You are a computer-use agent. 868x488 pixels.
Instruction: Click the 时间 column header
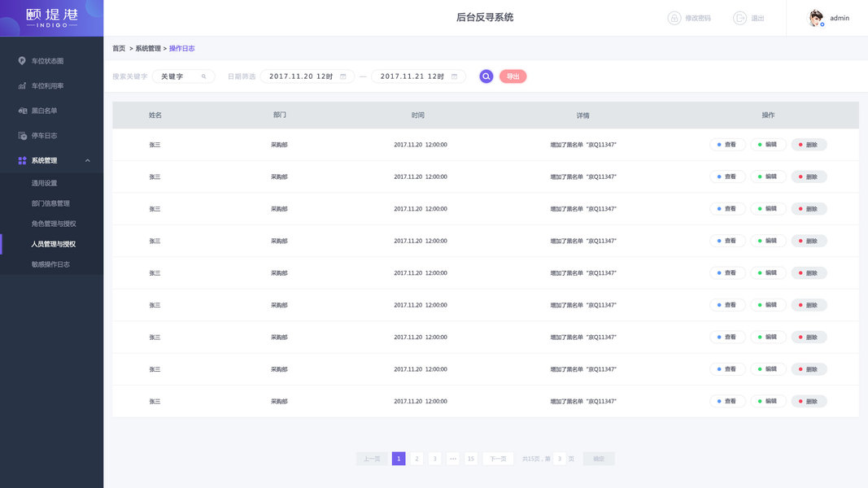(x=418, y=115)
